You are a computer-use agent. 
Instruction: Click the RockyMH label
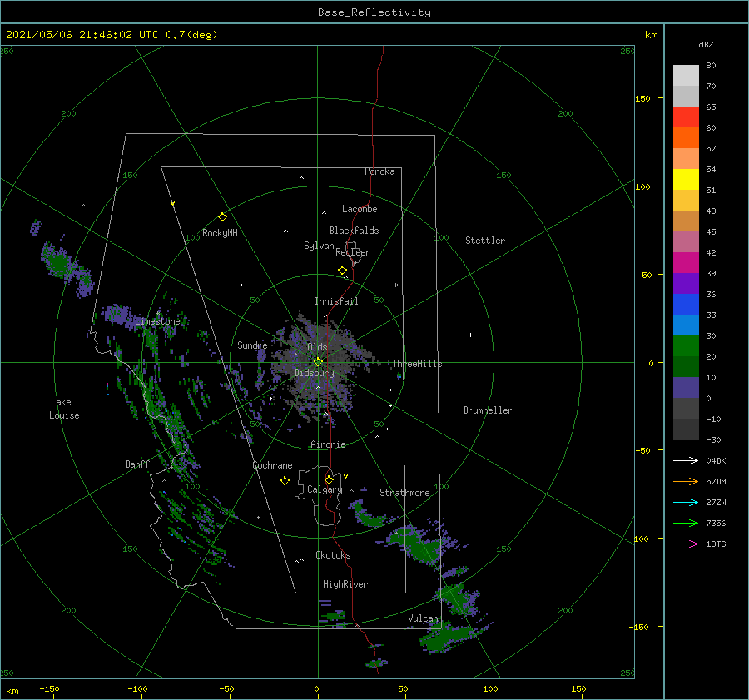click(220, 233)
